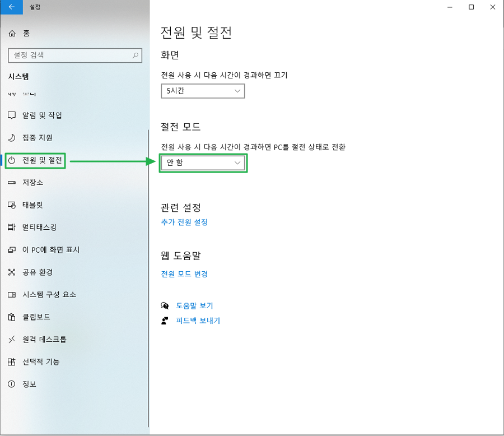Image resolution: width=504 pixels, height=436 pixels.
Task: Open Home (홈) with the house icon
Action: (12, 34)
